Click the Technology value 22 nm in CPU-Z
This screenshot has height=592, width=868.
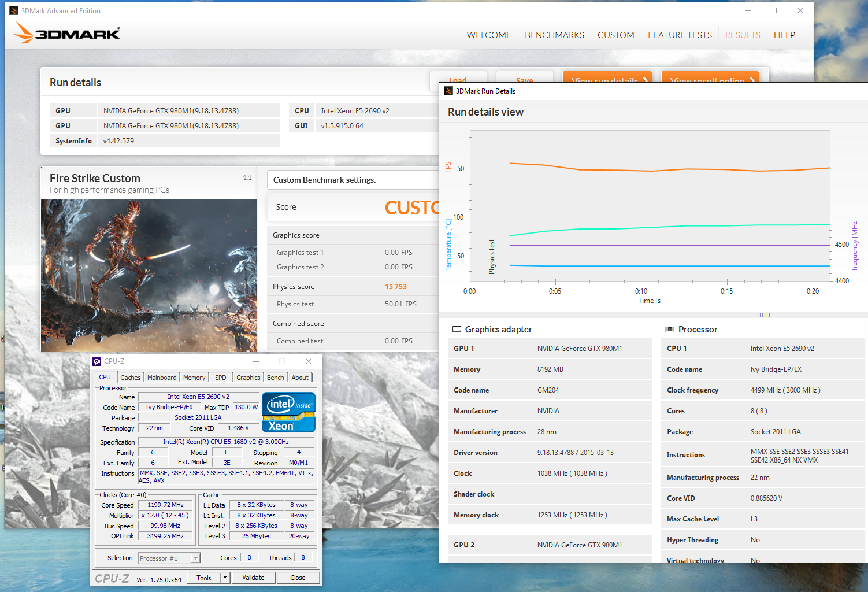tap(154, 428)
